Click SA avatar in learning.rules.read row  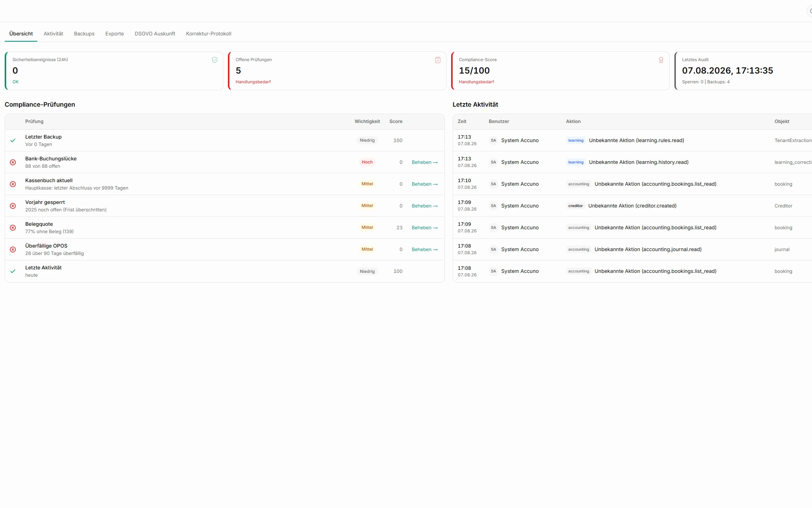[493, 141]
